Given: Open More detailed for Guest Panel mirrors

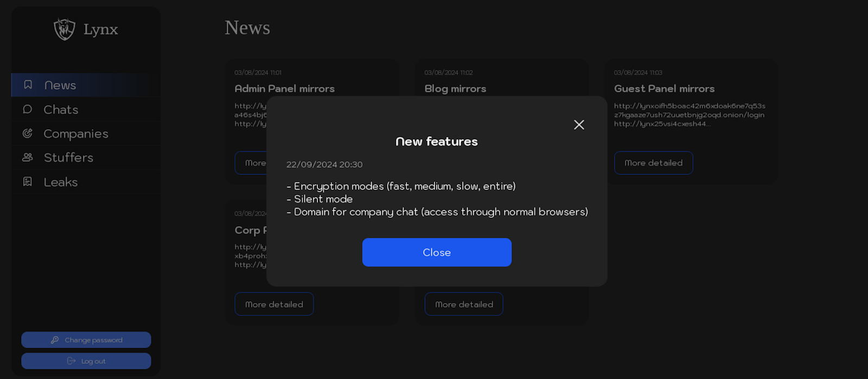Looking at the screenshot, I should (653, 163).
